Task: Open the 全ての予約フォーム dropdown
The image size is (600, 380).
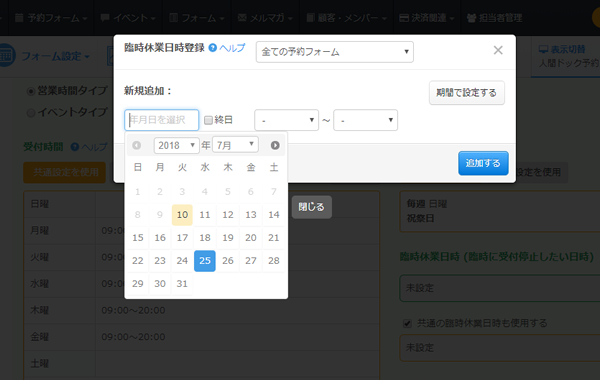Action: (334, 52)
